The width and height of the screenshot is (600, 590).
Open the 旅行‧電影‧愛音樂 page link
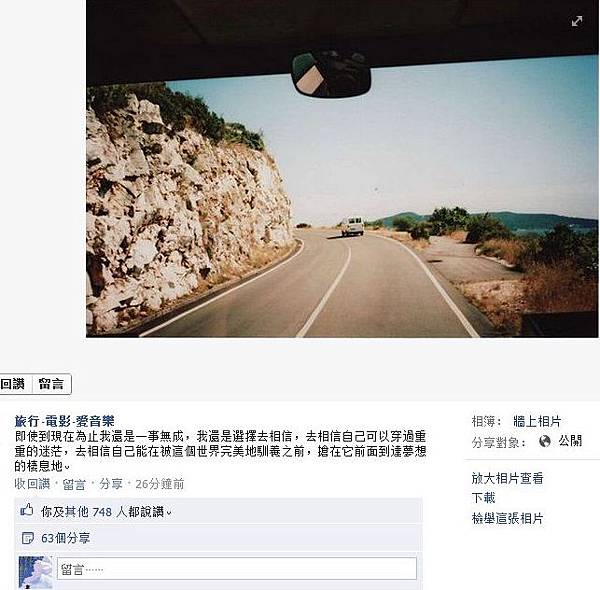tap(65, 421)
